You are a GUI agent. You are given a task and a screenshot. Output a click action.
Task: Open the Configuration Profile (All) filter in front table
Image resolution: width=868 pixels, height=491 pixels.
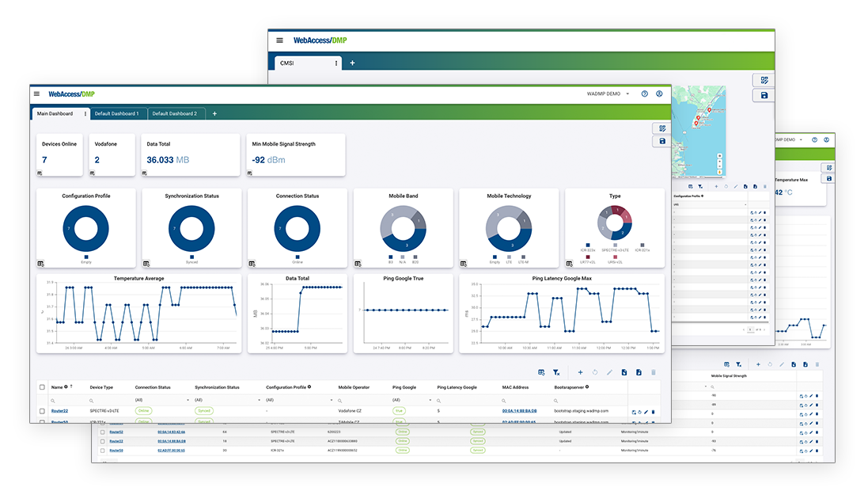pyautogui.click(x=299, y=400)
